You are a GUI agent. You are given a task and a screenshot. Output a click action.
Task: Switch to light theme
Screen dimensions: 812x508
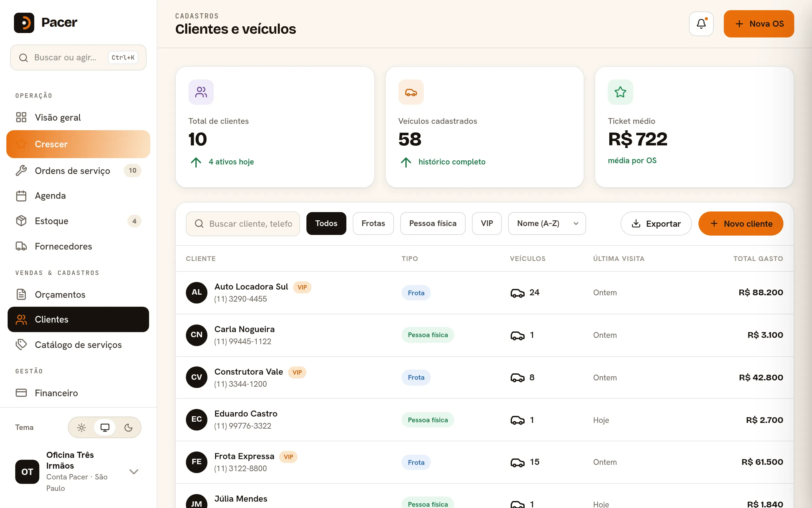point(82,427)
